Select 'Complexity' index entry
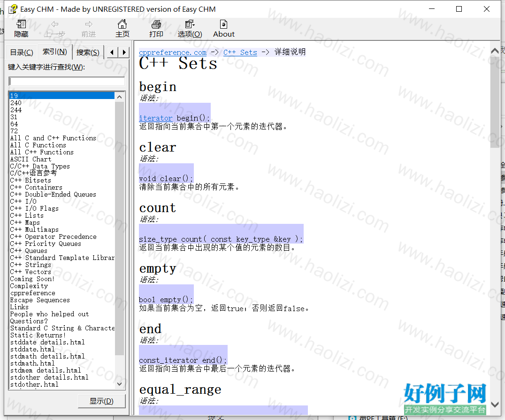The height and width of the screenshot is (420, 505). 29,286
